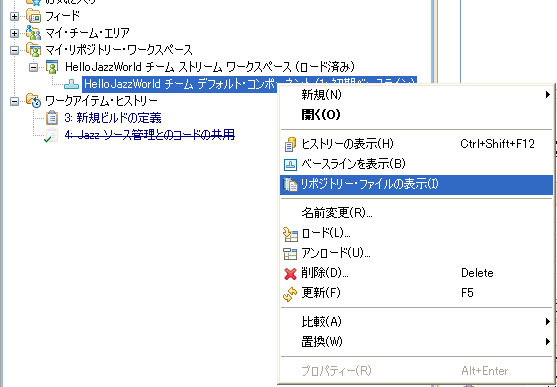Collapse the ワークアイテム・ヒストリー node

[14, 101]
